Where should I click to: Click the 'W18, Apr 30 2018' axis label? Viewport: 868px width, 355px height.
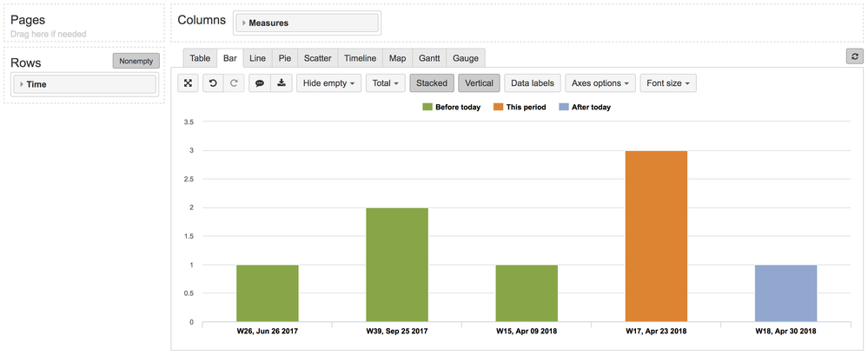(x=785, y=332)
